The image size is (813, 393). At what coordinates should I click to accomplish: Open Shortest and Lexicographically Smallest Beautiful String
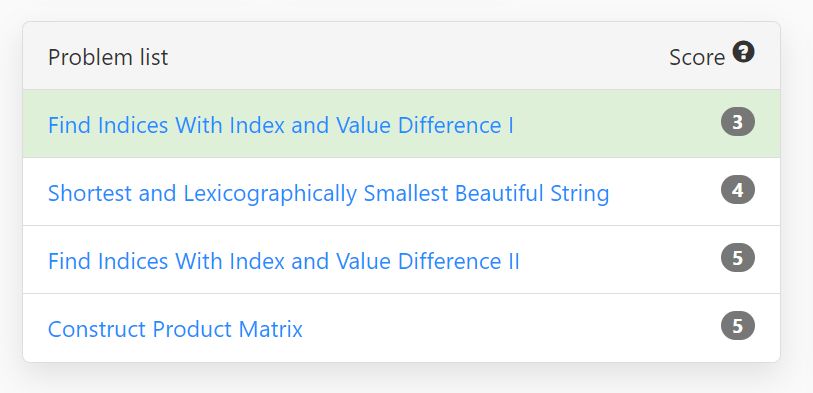[x=328, y=193]
